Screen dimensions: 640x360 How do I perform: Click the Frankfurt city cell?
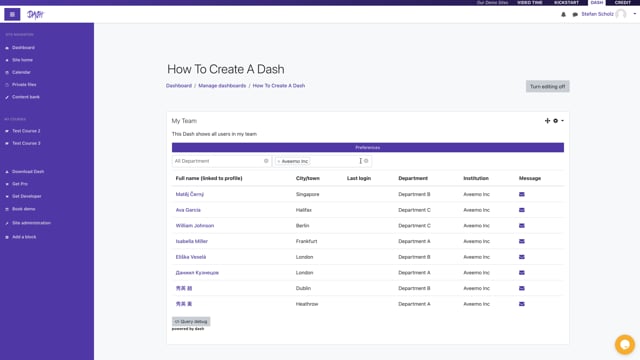click(x=307, y=241)
